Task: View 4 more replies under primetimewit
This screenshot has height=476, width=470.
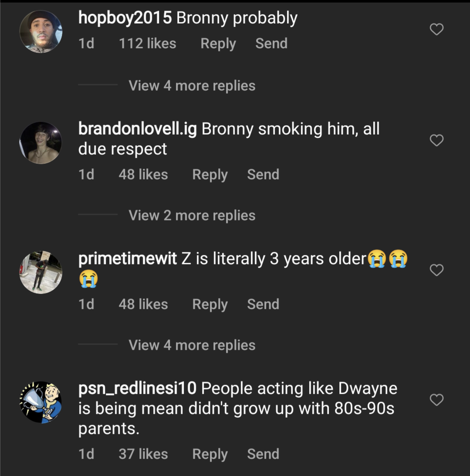Action: pyautogui.click(x=192, y=345)
